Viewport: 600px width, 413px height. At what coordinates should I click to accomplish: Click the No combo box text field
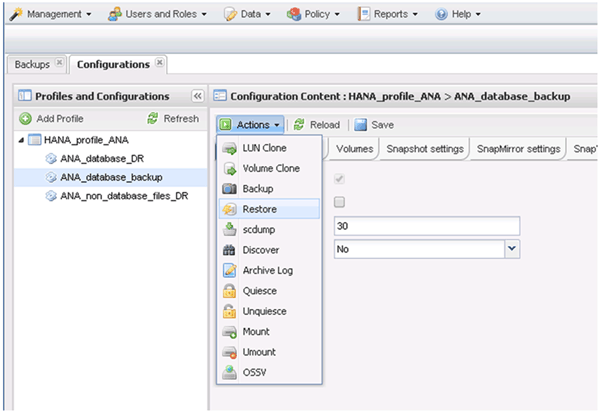pyautogui.click(x=419, y=249)
